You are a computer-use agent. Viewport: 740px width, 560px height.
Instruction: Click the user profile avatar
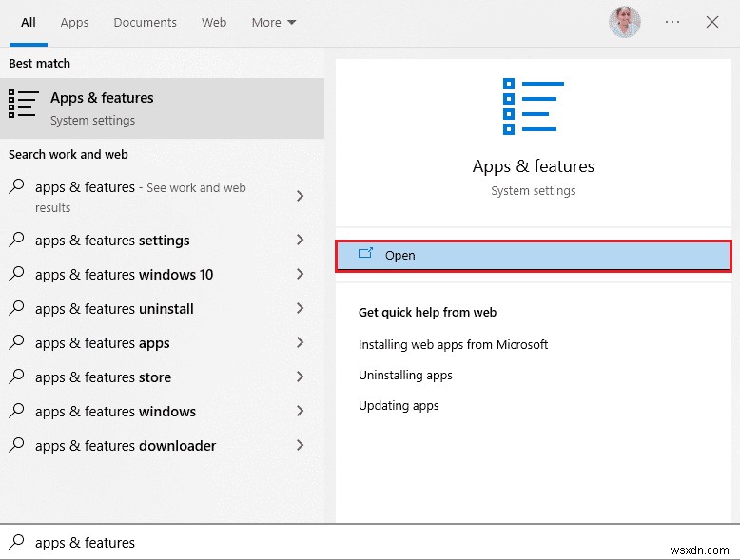[x=624, y=22]
